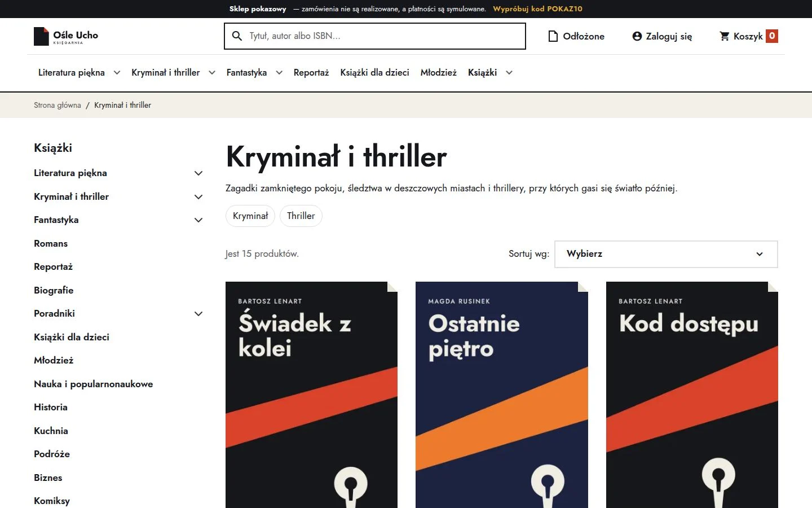Viewport: 812px width, 508px height.
Task: Open the Sortuj wg Wybierz dropdown
Action: pos(666,254)
